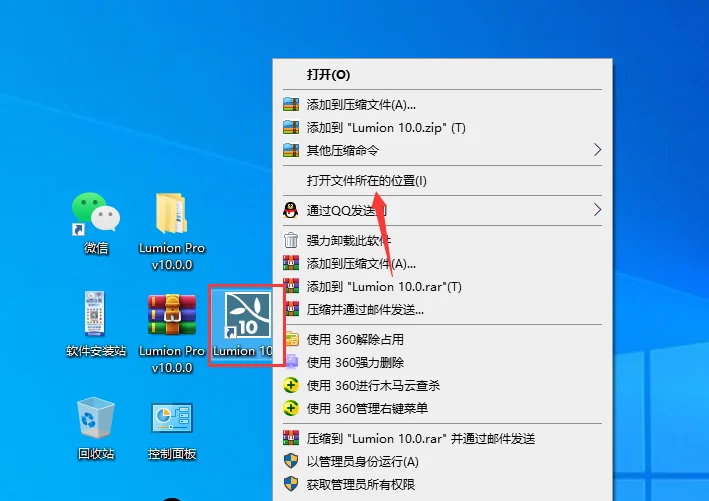This screenshot has height=501, width=709.
Task: Click the shield icon beside 以管理员身份运行
Action: 291,461
